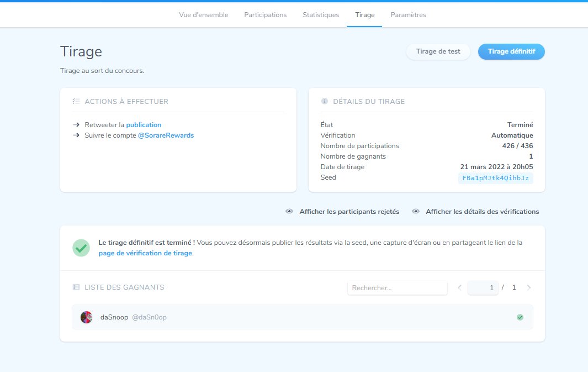Click the info icon next to DÉTAILS DU TIRAGE
This screenshot has width=588, height=372.
(x=324, y=101)
